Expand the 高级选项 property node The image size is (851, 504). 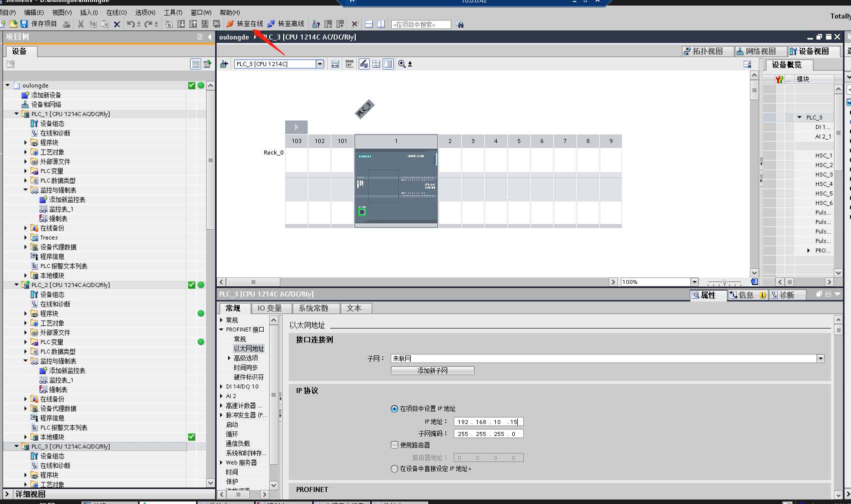(229, 358)
